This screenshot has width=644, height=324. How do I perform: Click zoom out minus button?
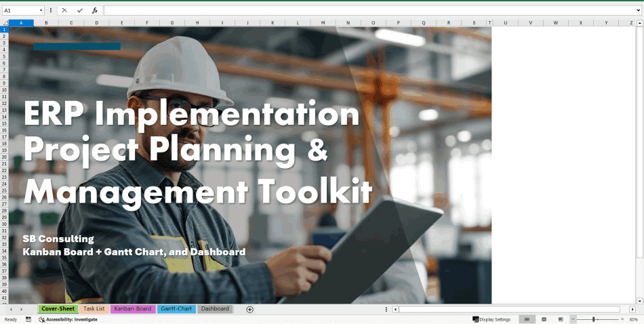[573, 319]
